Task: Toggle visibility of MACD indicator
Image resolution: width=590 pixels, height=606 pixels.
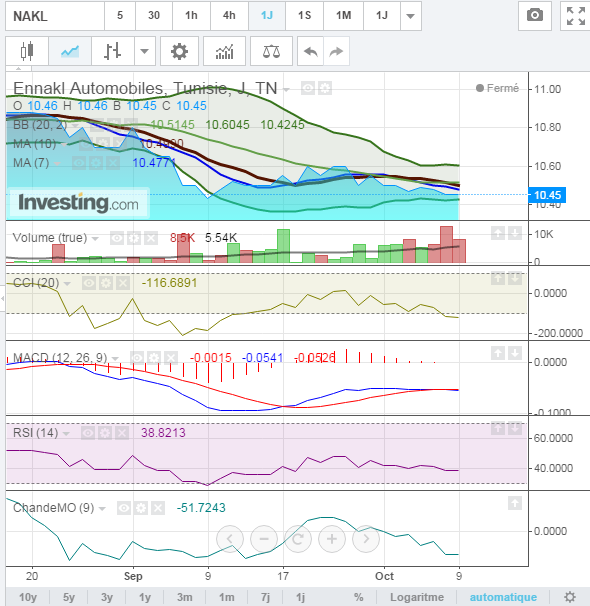Action: (137, 358)
